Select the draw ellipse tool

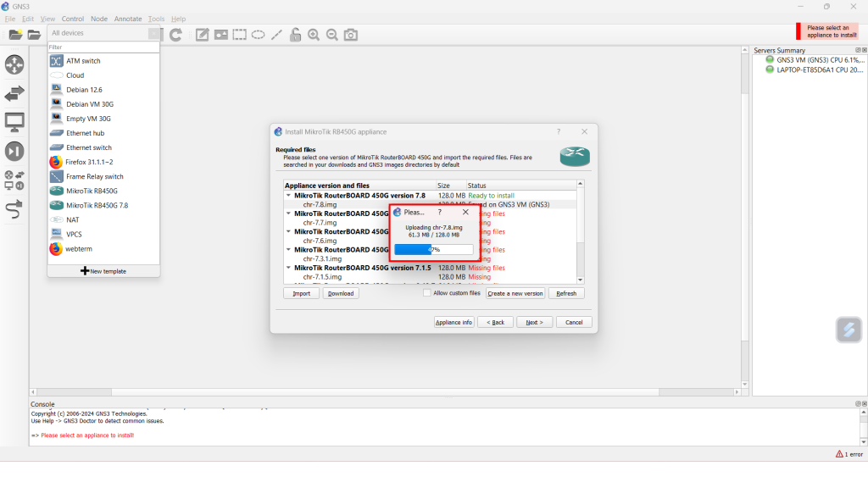pyautogui.click(x=258, y=35)
